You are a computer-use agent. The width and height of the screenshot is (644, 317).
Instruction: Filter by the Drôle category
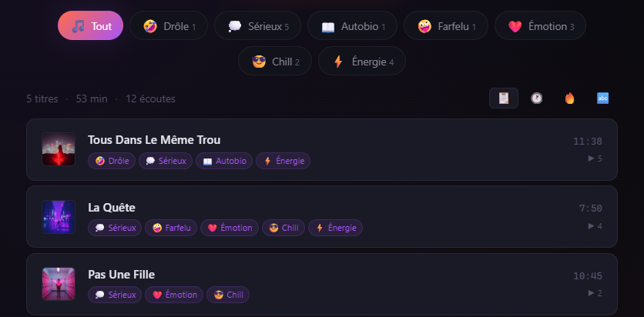pos(169,26)
